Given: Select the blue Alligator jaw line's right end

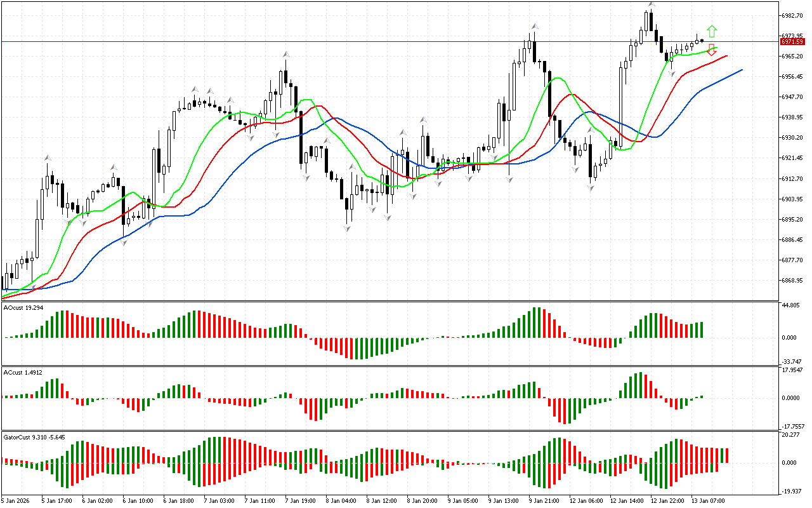Looking at the screenshot, I should [x=741, y=70].
